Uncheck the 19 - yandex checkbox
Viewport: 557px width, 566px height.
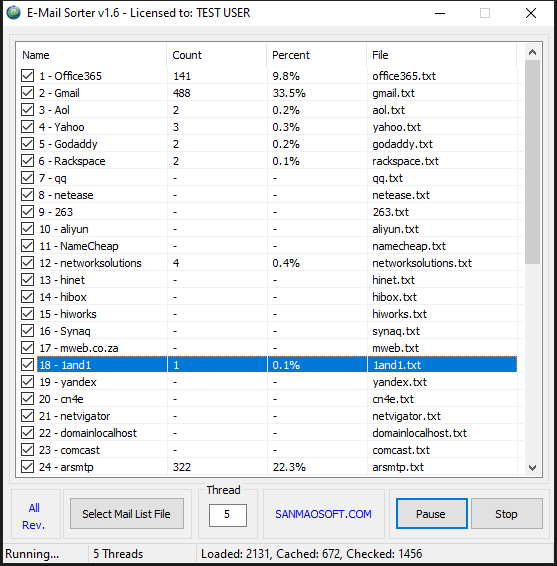click(27, 382)
